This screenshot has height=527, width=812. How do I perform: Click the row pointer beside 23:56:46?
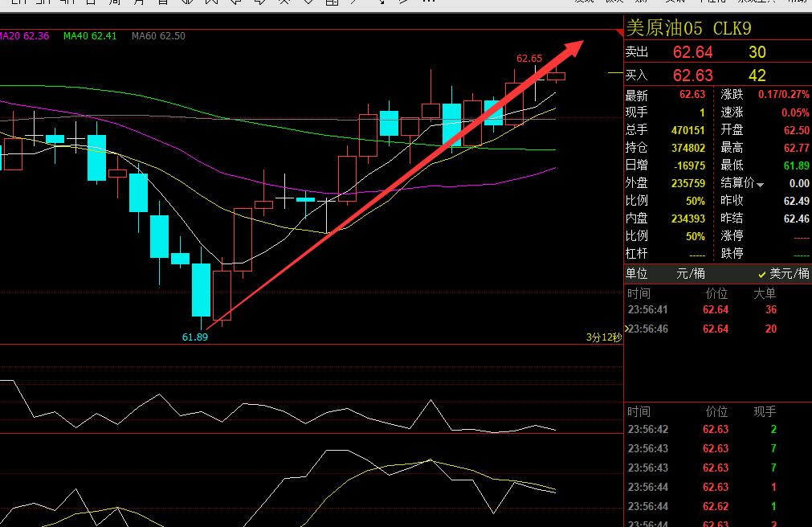pos(626,329)
